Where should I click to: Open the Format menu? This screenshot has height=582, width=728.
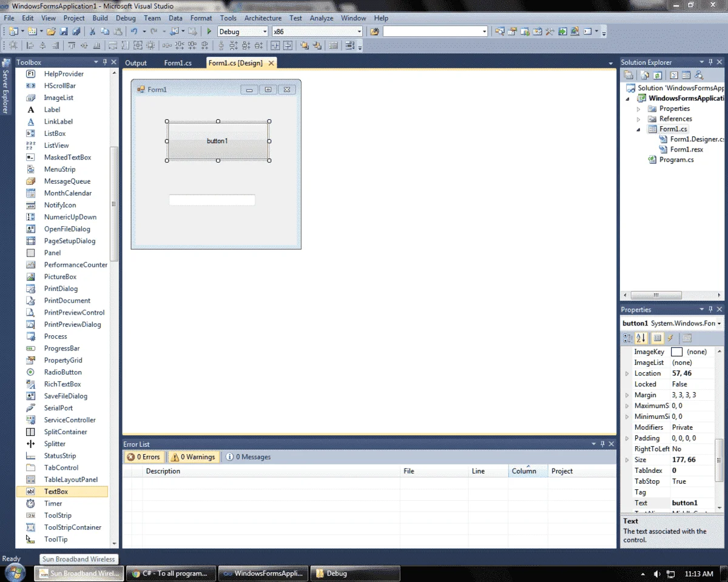(x=201, y=18)
